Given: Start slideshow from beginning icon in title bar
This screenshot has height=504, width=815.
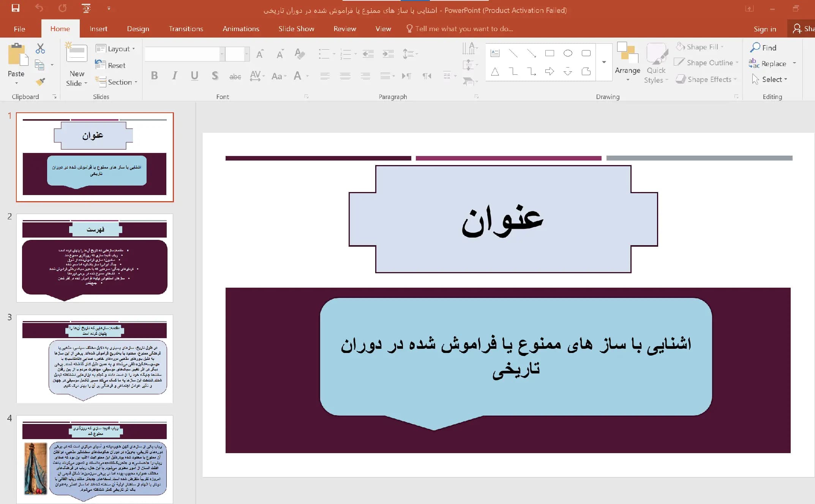Looking at the screenshot, I should [x=86, y=8].
